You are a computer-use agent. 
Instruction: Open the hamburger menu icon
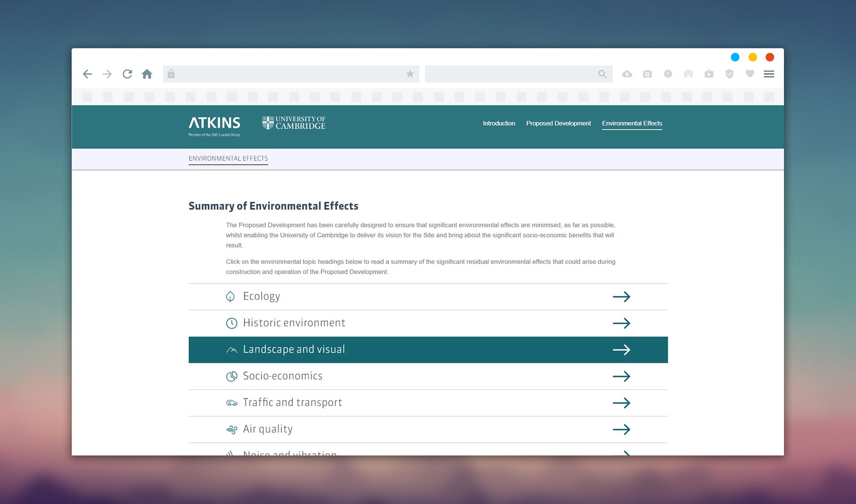point(769,74)
